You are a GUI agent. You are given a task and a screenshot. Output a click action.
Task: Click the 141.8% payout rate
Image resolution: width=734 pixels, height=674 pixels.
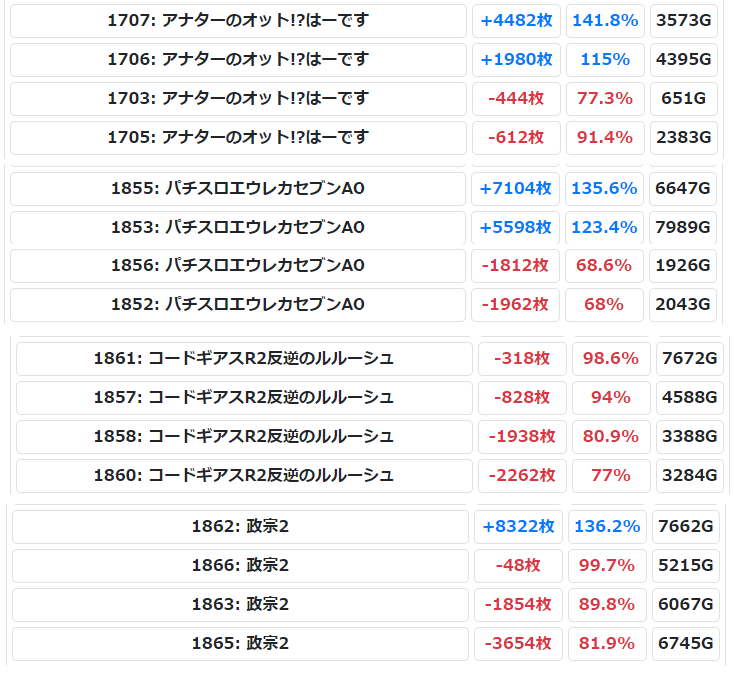pos(605,21)
